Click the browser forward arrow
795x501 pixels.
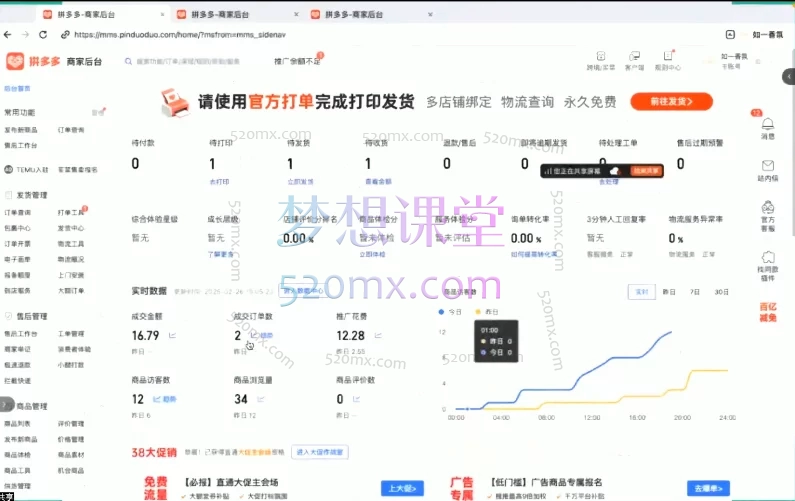pos(25,34)
